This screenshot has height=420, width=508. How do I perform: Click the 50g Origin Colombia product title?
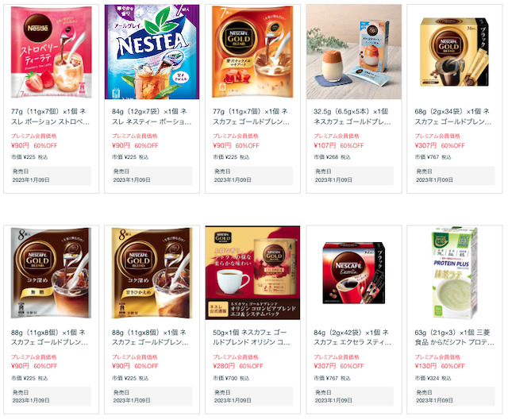point(252,337)
